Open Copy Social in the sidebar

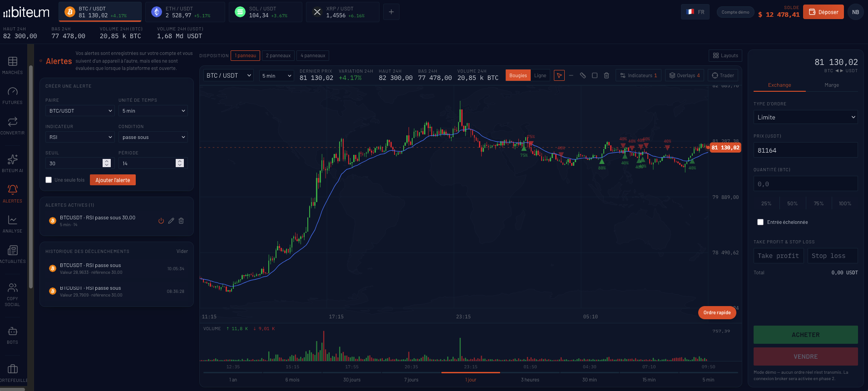coord(12,294)
